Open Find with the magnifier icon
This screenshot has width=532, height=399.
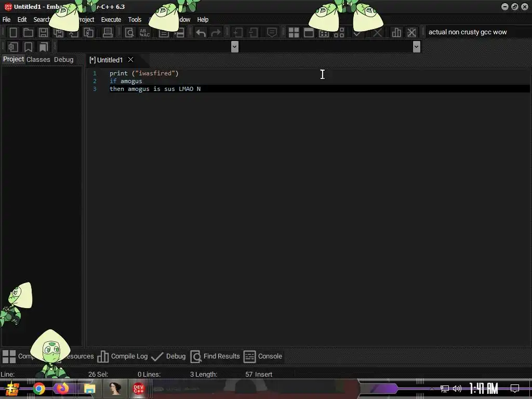(x=129, y=33)
